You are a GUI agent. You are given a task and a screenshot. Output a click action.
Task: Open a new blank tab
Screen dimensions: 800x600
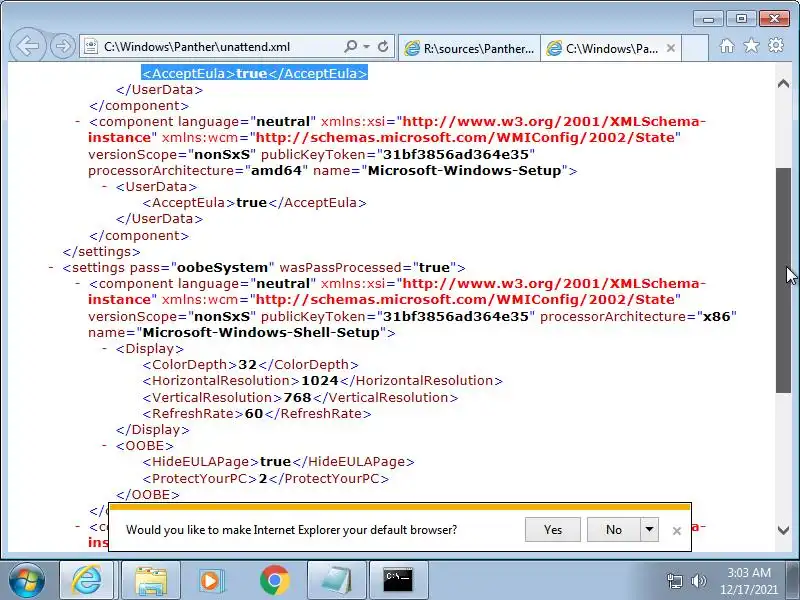click(x=695, y=48)
